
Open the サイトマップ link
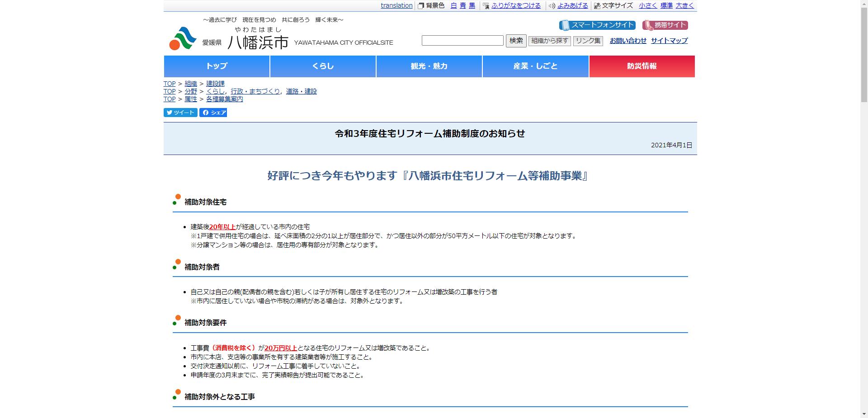[x=669, y=41]
